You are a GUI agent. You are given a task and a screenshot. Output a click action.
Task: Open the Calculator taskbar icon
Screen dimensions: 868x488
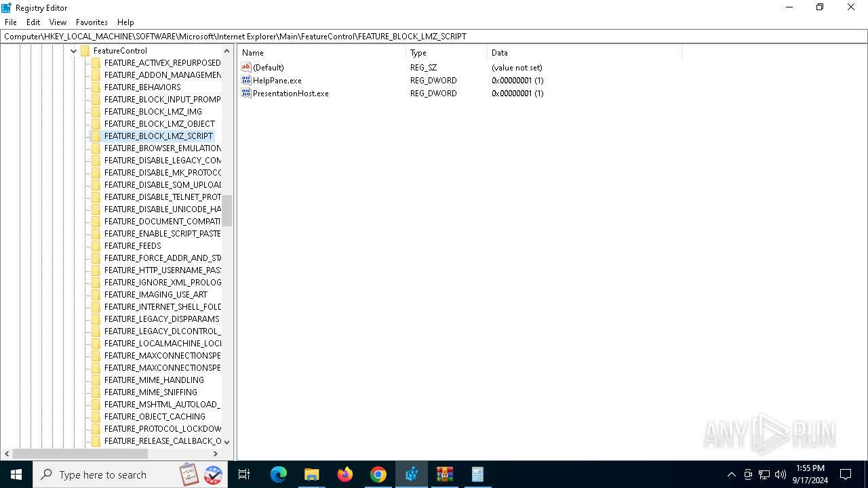pyautogui.click(x=477, y=474)
